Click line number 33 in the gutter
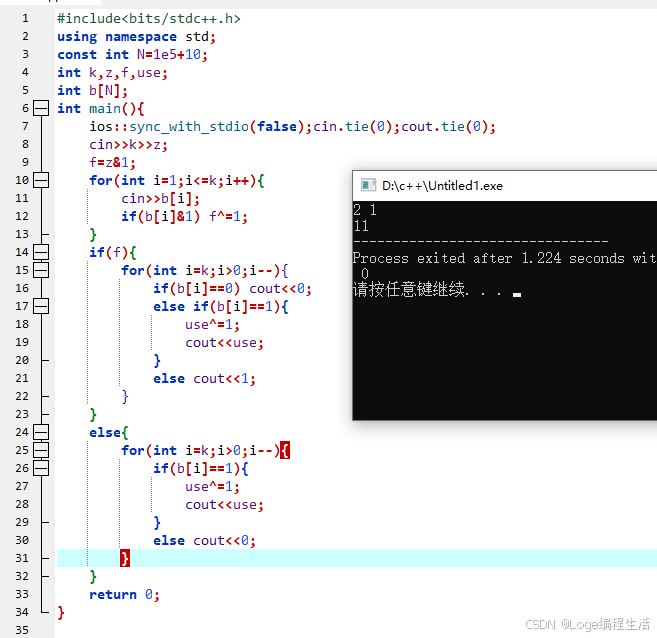 pos(22,594)
